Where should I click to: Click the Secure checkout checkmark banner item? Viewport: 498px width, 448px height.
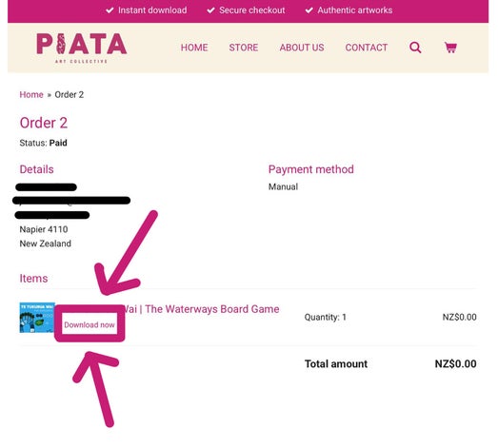pos(246,10)
